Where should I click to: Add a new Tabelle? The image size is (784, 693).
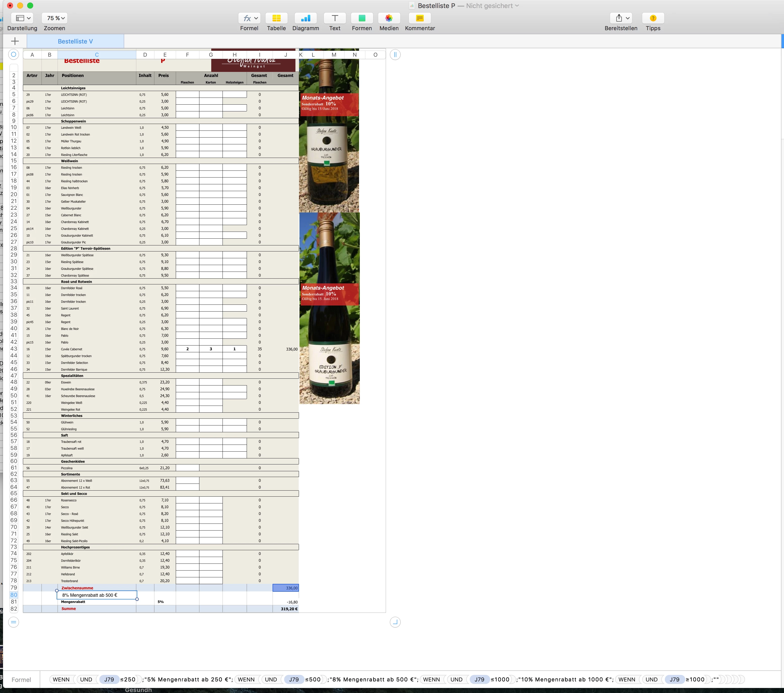276,18
